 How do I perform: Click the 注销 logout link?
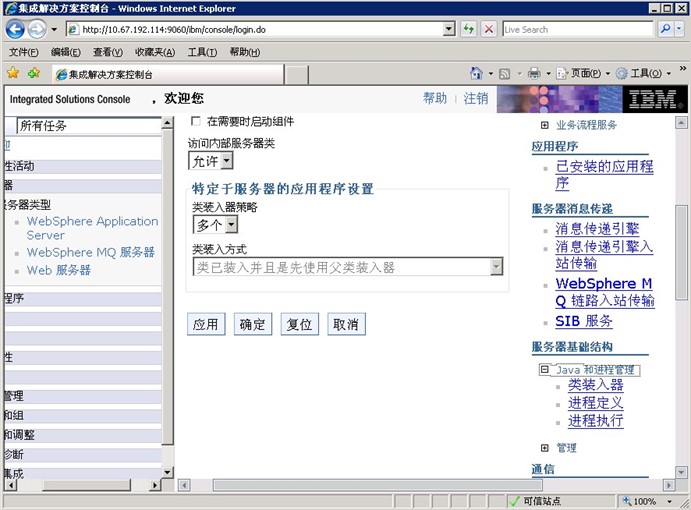pyautogui.click(x=476, y=98)
